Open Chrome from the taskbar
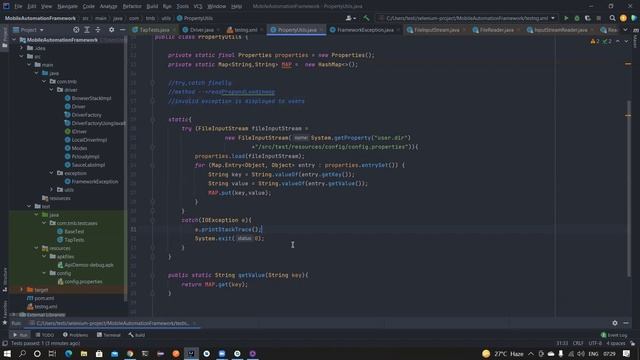The width and height of the screenshot is (640, 360). click(x=130, y=353)
